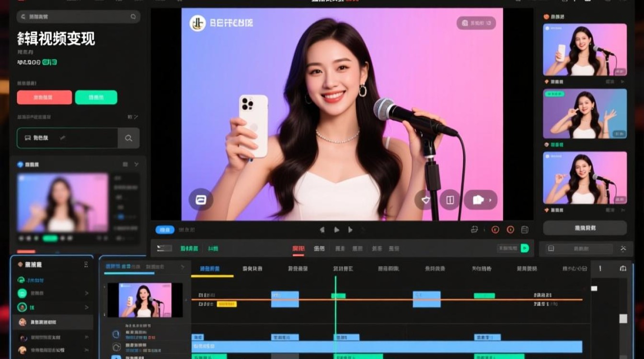Open the third thumbnail in the right panel

coord(585,178)
